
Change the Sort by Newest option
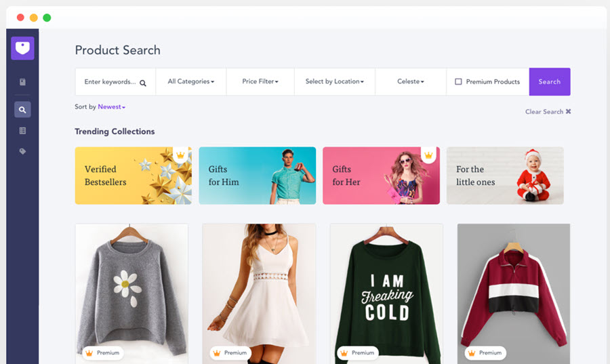click(111, 107)
